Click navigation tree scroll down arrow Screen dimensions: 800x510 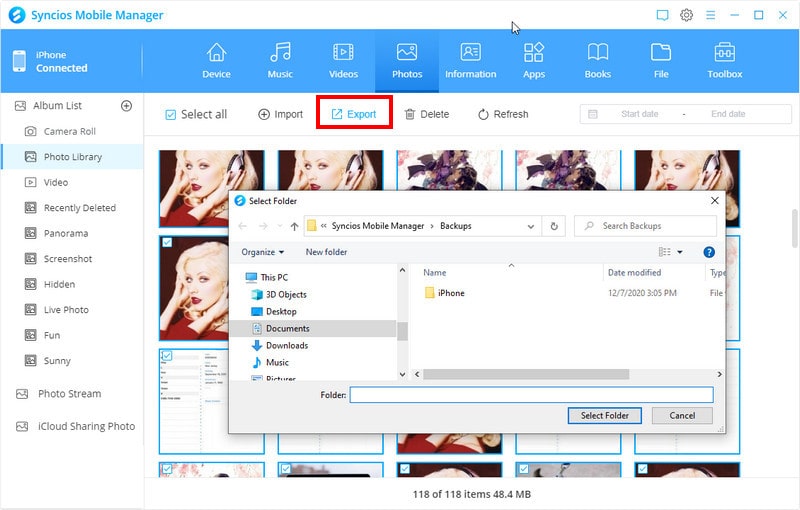tap(402, 374)
